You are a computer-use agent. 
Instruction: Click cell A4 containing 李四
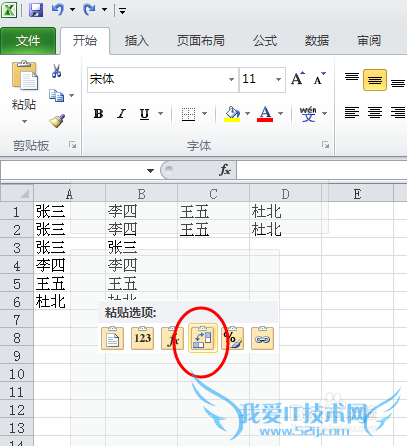coord(69,266)
